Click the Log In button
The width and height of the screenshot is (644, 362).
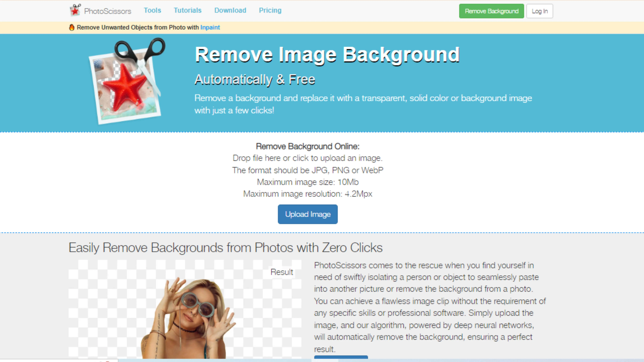[540, 11]
